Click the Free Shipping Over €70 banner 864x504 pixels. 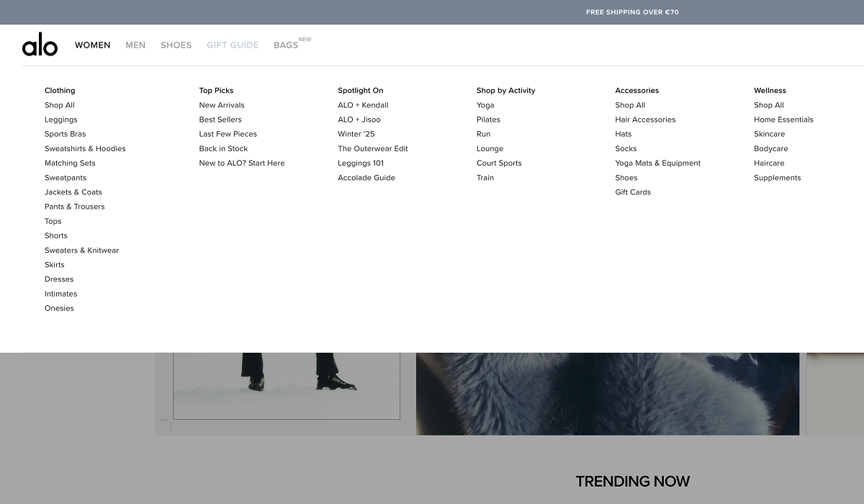(631, 12)
